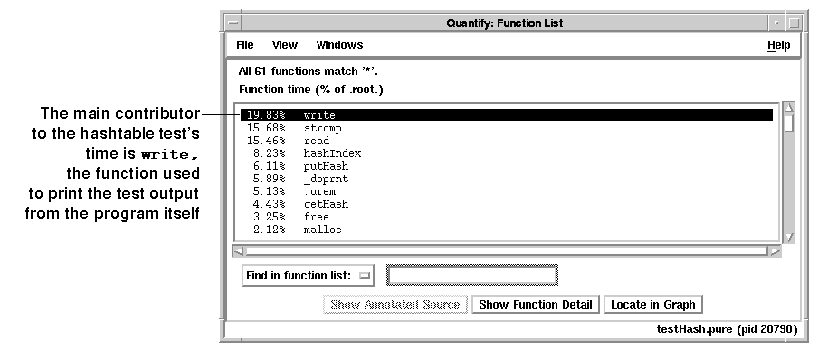This screenshot has height=360, width=832.
Task: Click the horizontal scrollbar right arrow
Action: (x=775, y=251)
